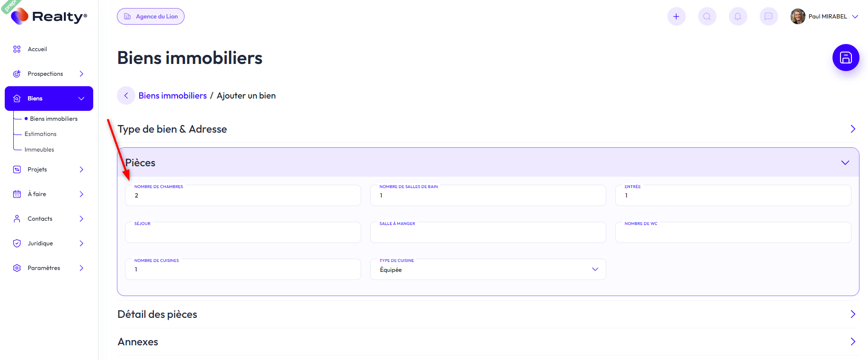
Task: Expand the Détail des pièces section
Action: pyautogui.click(x=852, y=314)
